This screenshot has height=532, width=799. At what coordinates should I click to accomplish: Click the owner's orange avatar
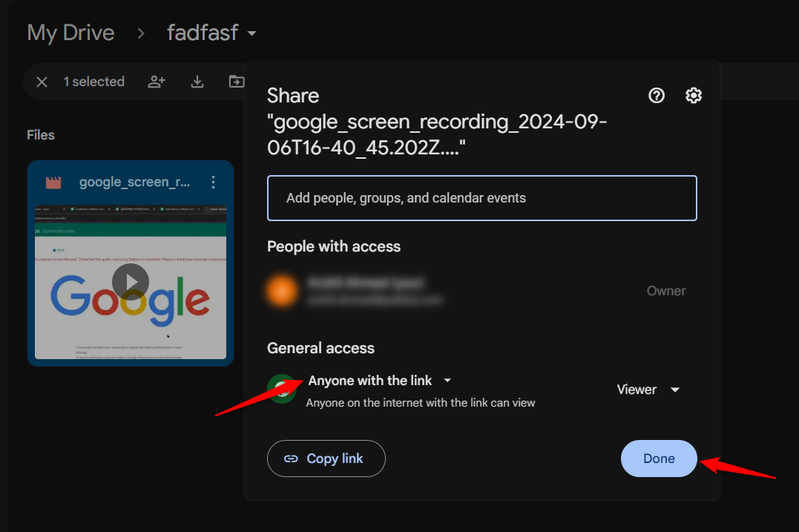tap(283, 291)
